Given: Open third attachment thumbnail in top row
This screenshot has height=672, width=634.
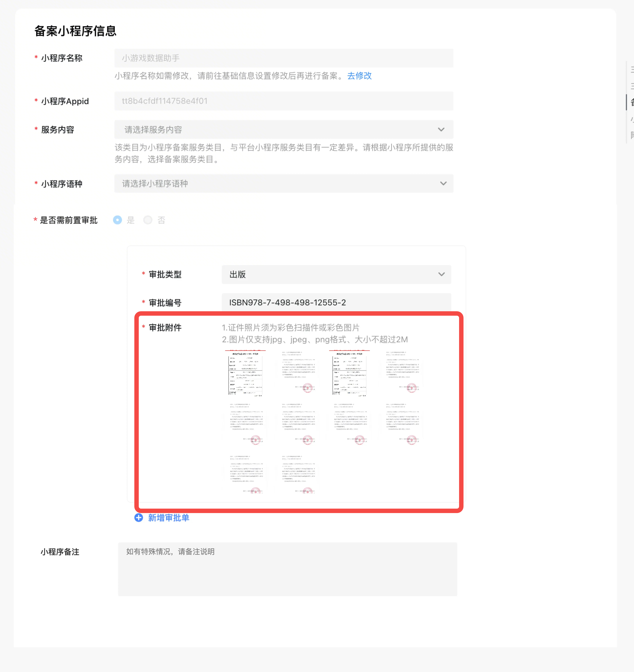Looking at the screenshot, I should coord(349,373).
